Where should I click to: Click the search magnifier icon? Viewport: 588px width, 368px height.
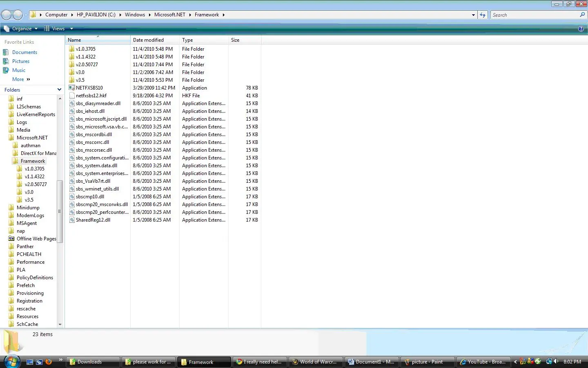point(582,15)
